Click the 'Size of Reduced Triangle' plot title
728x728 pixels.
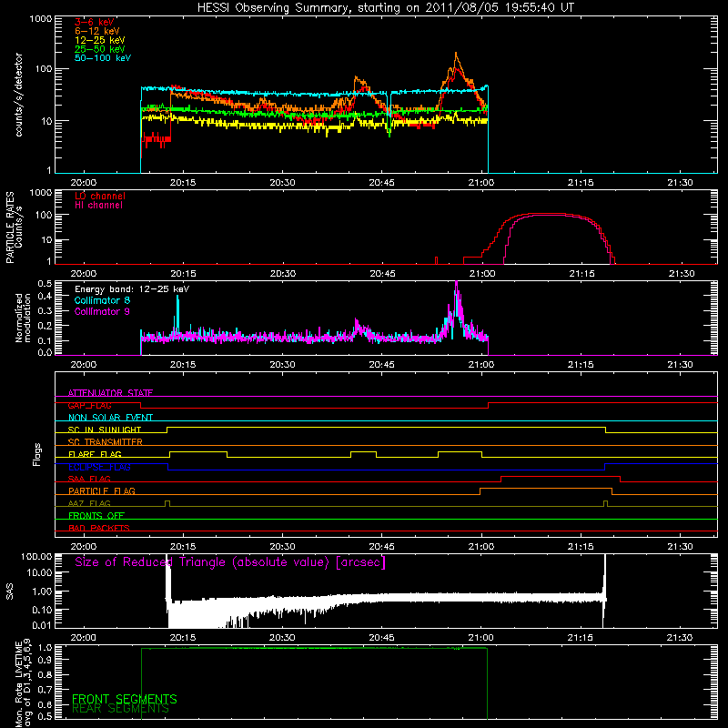230,562
